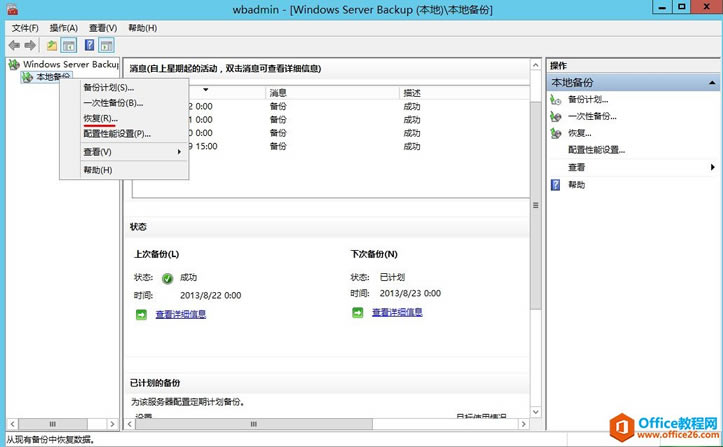This screenshot has width=723, height=447.
Task: Click the center pane horizontal scrollbar right arrow
Action: 523,424
